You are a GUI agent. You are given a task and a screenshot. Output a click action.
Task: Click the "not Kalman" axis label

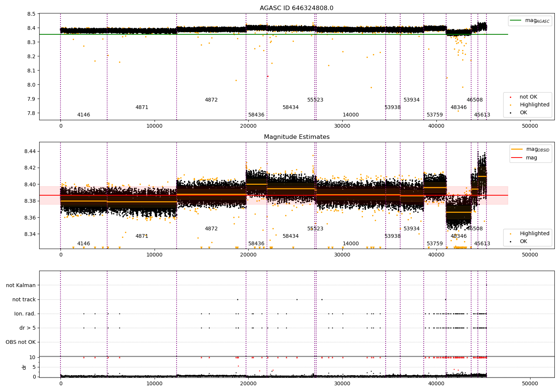click(x=21, y=286)
